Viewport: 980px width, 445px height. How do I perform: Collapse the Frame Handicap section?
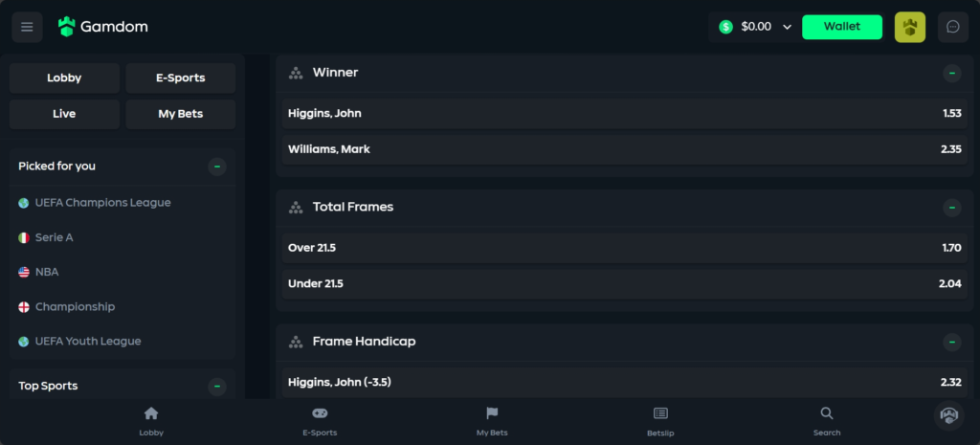[x=951, y=342]
